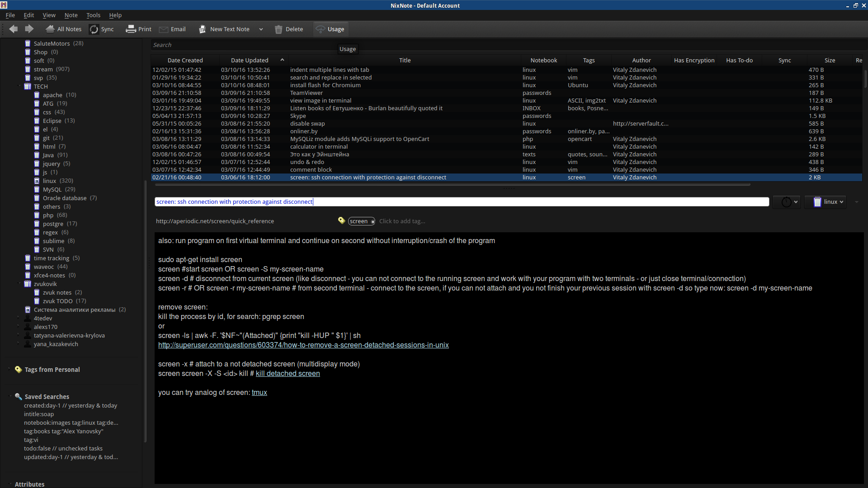
Task: Remove the screen tag with x
Action: (373, 221)
